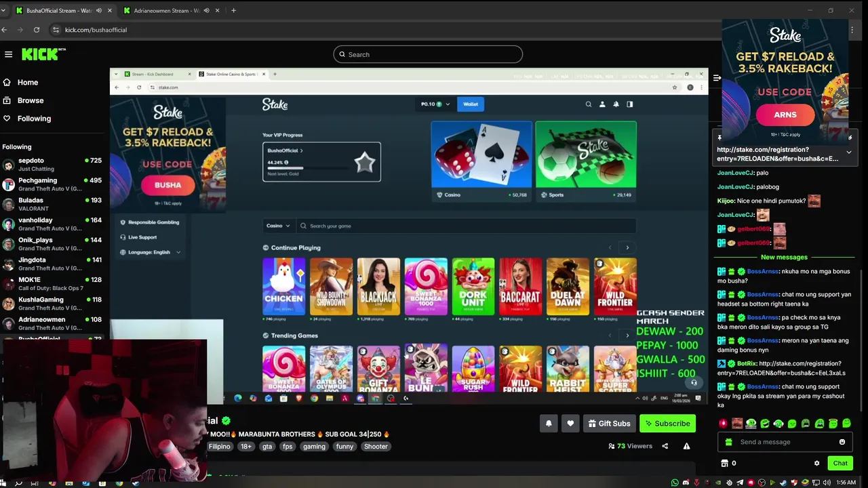Go to Home in Kick sidebar
The height and width of the screenshot is (488, 868).
coord(28,82)
